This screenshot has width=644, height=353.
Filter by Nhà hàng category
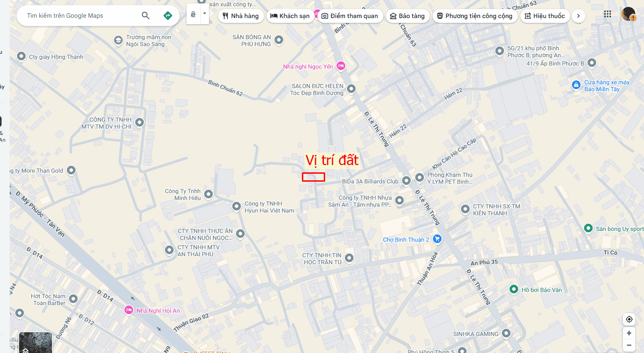pyautogui.click(x=241, y=16)
